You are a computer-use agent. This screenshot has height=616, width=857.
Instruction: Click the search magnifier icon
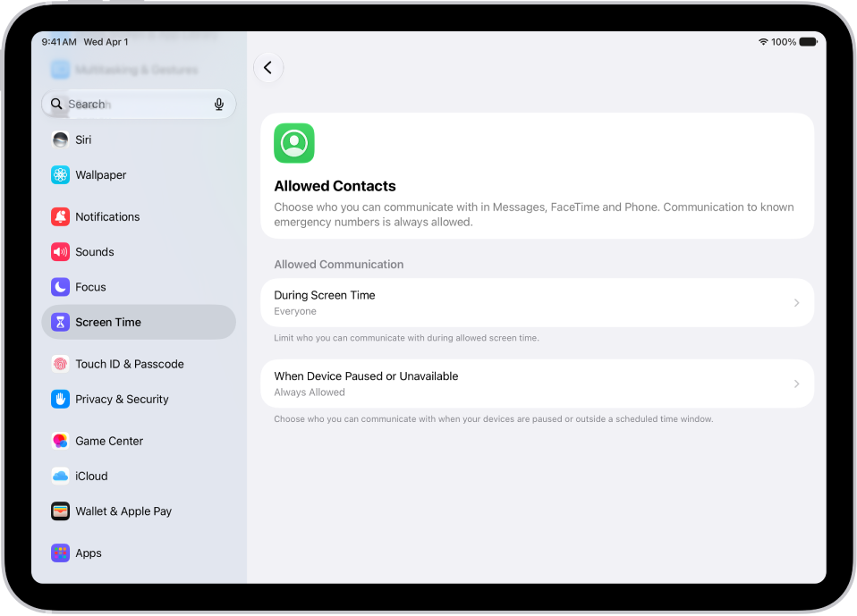tap(56, 104)
